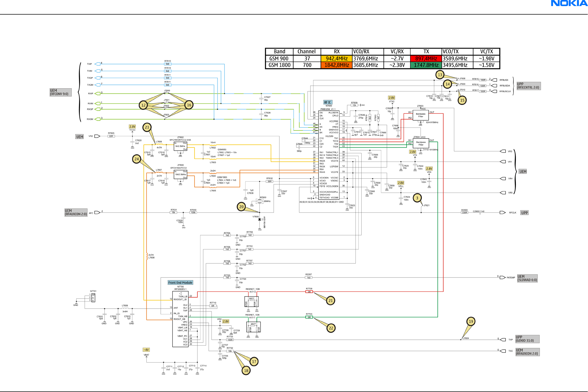Click callout marker 20 near crystal B7600
The image size is (588, 392).
pyautogui.click(x=241, y=207)
